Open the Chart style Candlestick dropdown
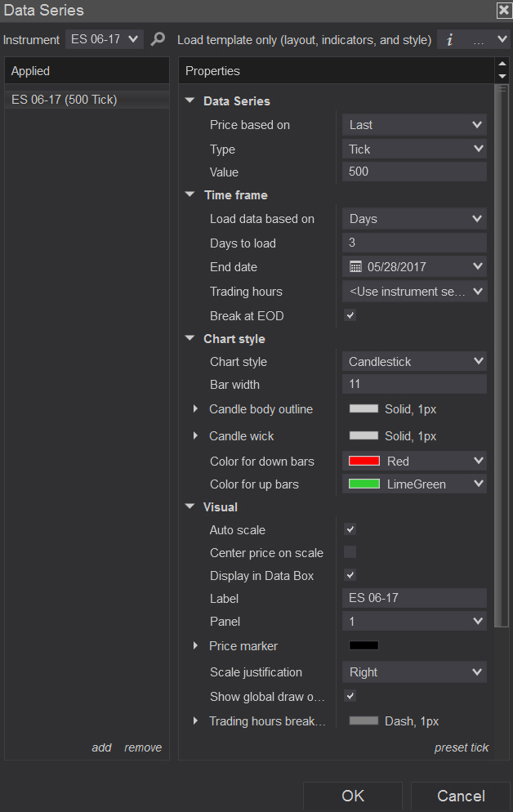This screenshot has height=812, width=513. (x=414, y=361)
